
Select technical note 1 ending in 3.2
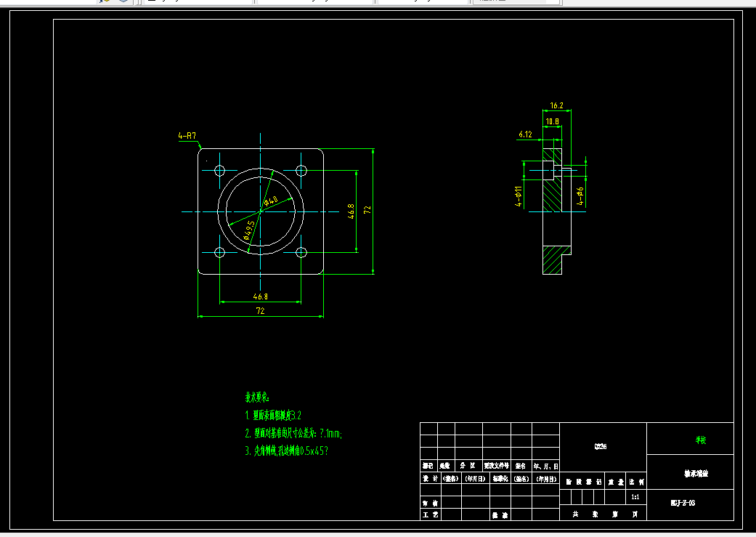pos(273,416)
